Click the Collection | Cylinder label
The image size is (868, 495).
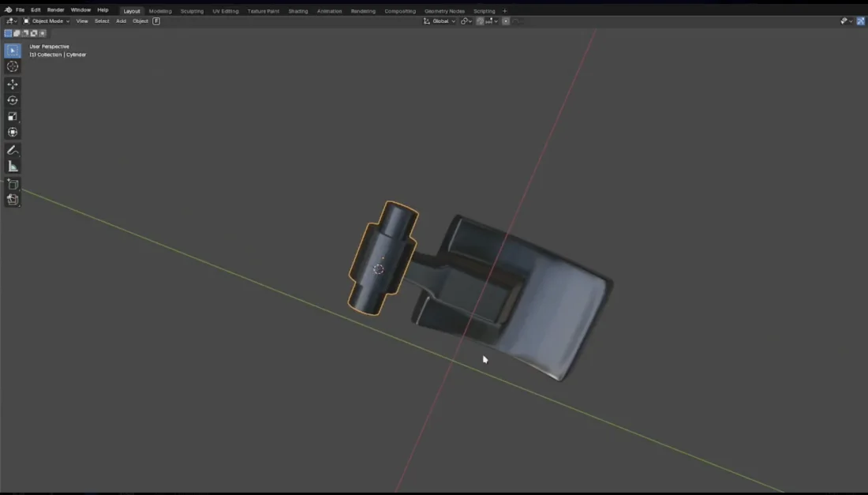coord(58,54)
